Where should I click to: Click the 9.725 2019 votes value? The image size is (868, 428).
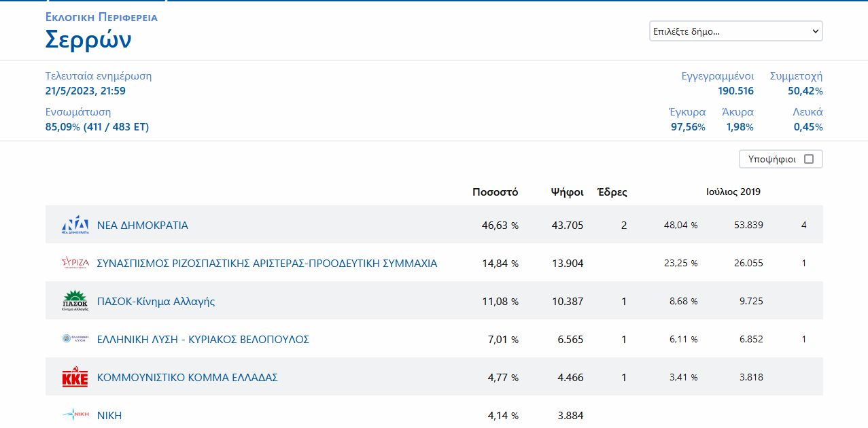pos(751,301)
